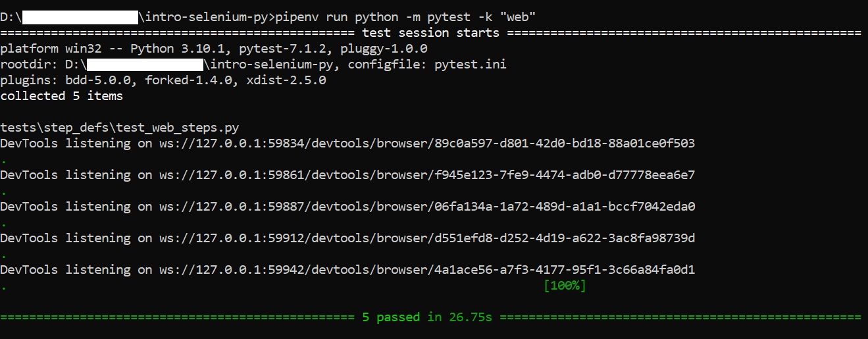Click the DevTools URL with port 59942
Screen dimensions: 868x339
coord(427,269)
